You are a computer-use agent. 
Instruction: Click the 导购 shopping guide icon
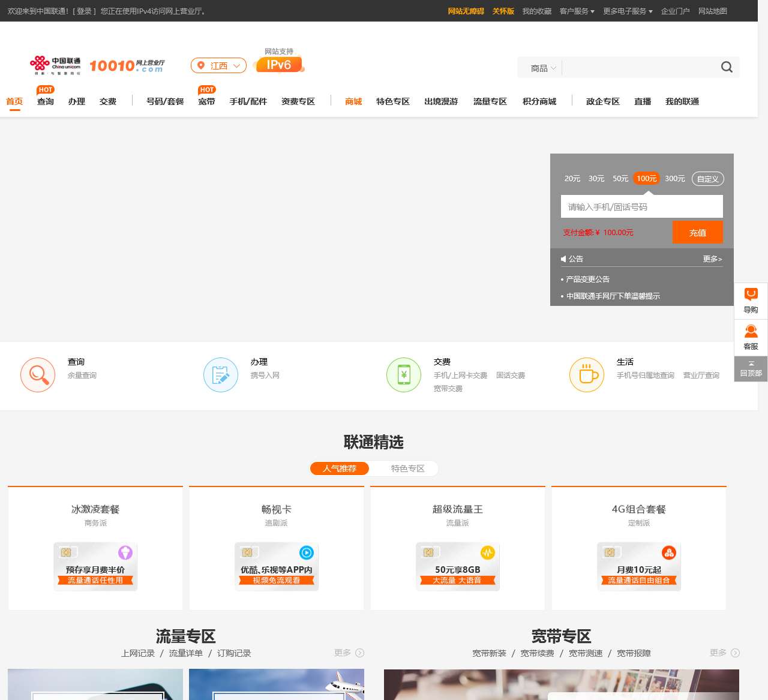click(751, 301)
